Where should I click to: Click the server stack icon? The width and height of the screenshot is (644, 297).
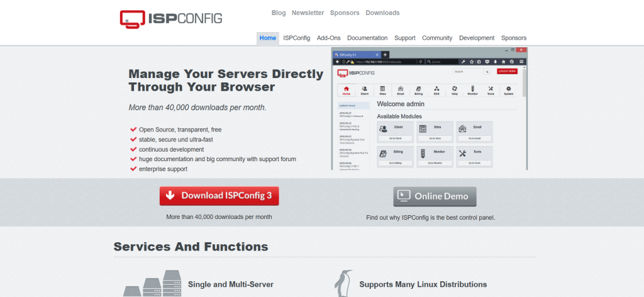tap(151, 284)
